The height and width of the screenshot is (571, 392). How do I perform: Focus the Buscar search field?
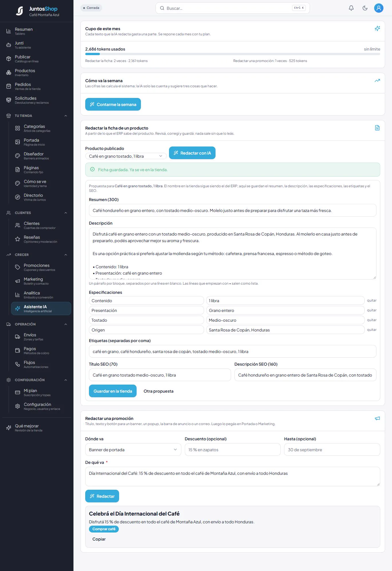tap(233, 8)
